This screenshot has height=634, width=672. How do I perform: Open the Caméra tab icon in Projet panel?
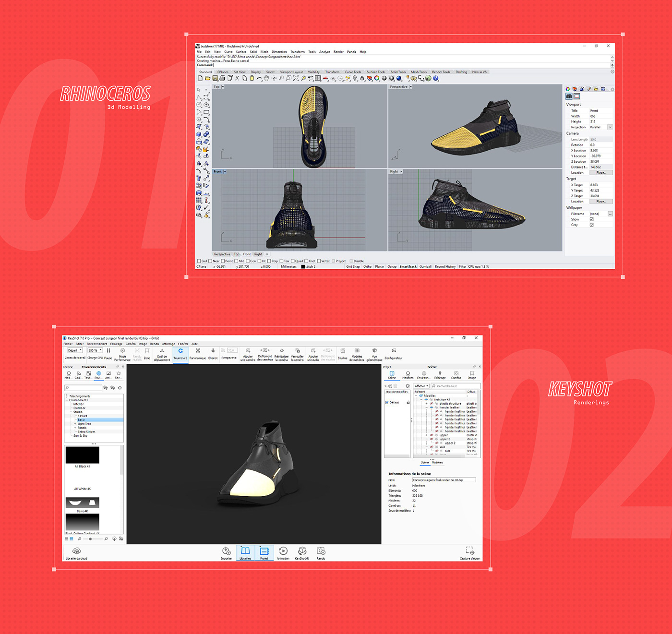(456, 374)
